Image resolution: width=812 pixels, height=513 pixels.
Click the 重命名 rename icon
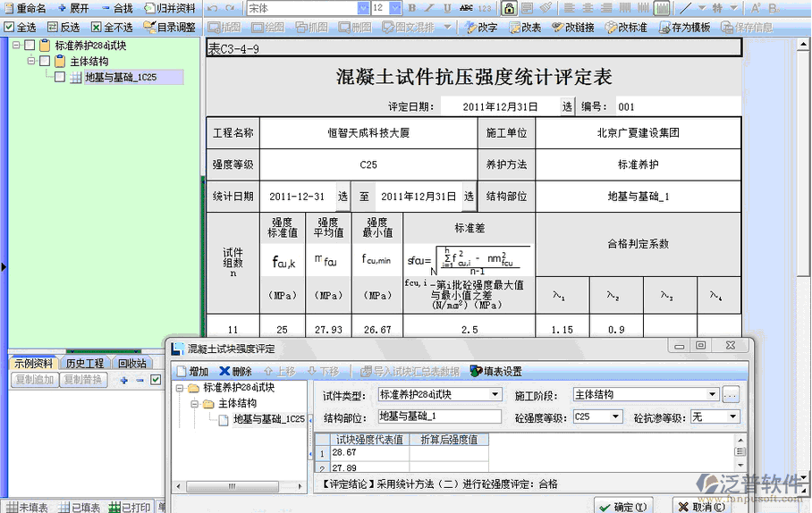pos(10,8)
